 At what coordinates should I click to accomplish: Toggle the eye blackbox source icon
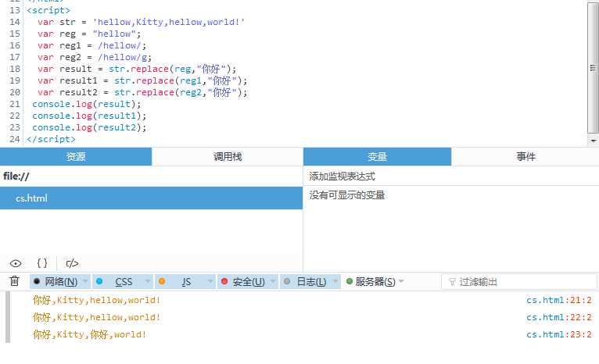(x=16, y=263)
